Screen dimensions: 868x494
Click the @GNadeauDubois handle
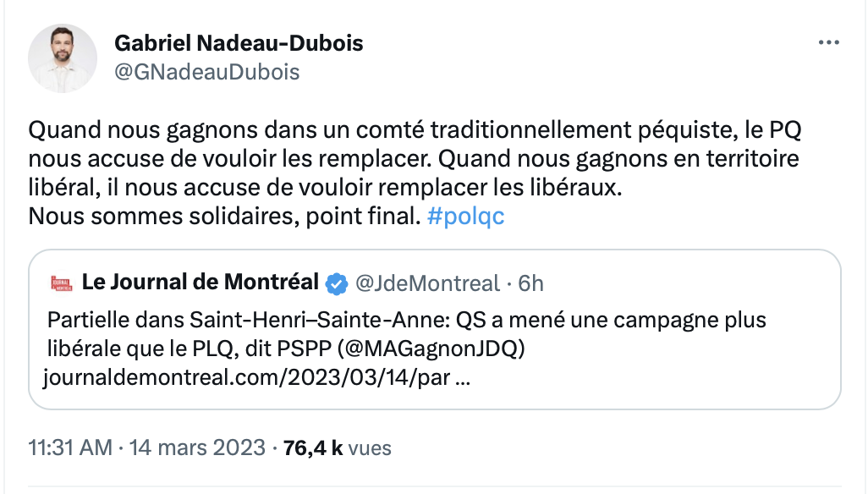(x=206, y=72)
